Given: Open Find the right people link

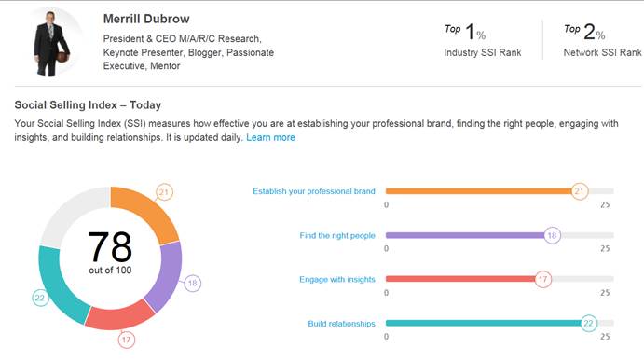Looking at the screenshot, I should point(337,236).
